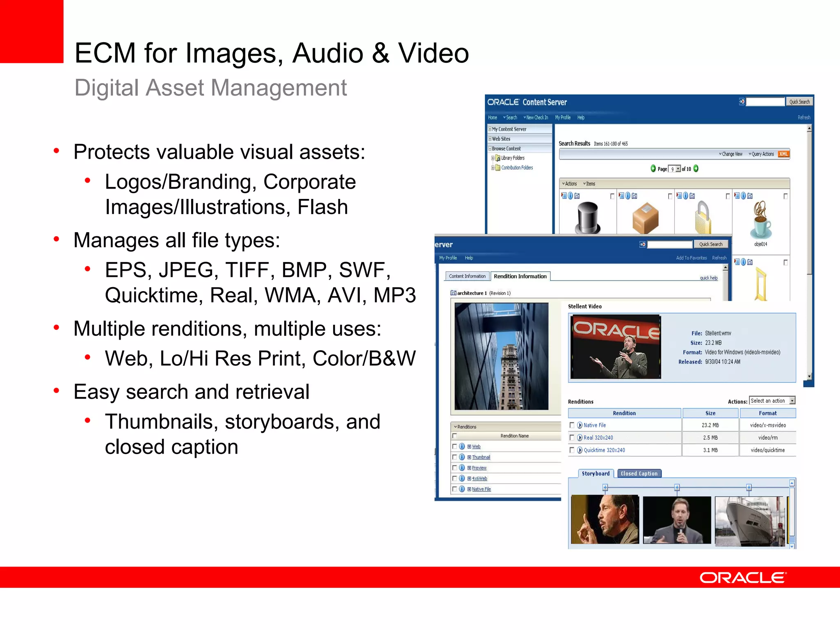The image size is (840, 630).
Task: Click the play icon beside Quicktime 320x240
Action: 580,450
